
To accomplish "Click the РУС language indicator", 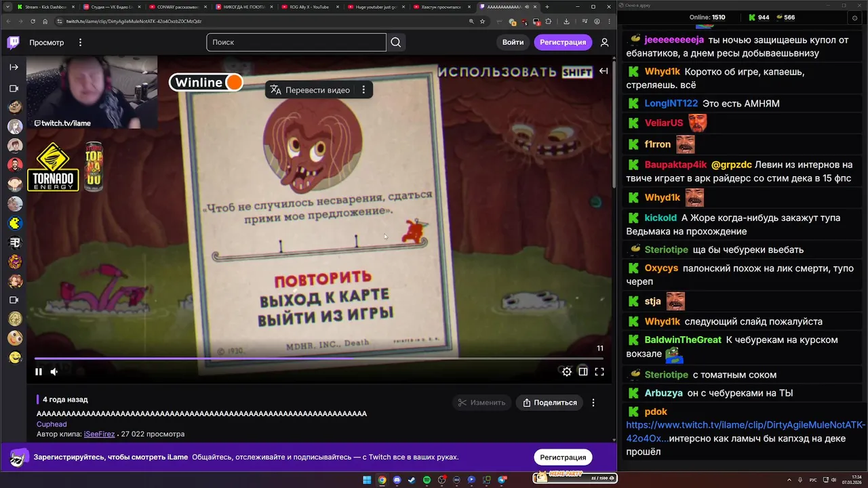I will (x=813, y=480).
